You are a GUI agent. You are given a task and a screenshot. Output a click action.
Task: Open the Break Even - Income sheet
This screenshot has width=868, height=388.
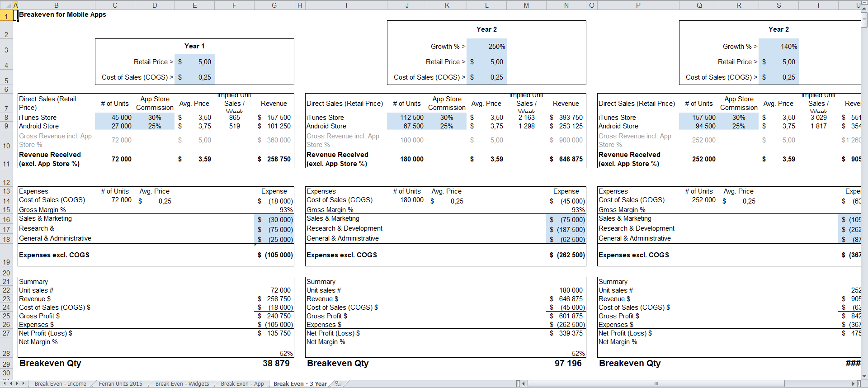60,383
